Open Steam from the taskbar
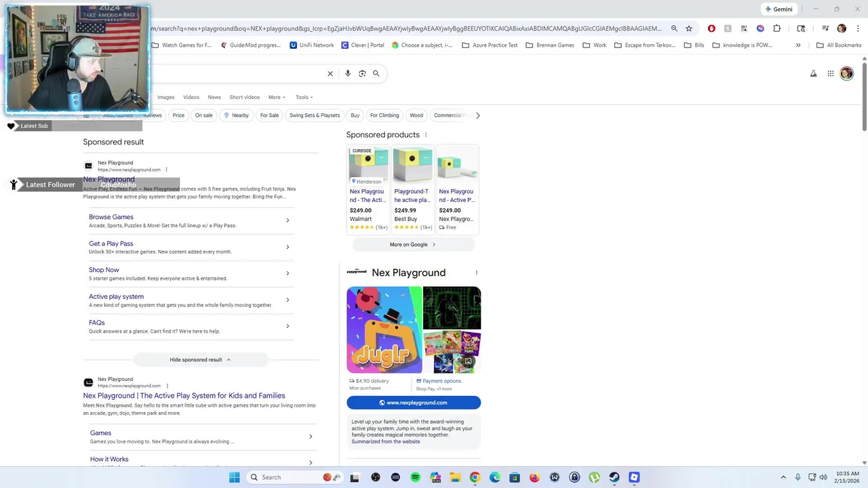Viewport: 868px width, 488px height. click(x=614, y=477)
